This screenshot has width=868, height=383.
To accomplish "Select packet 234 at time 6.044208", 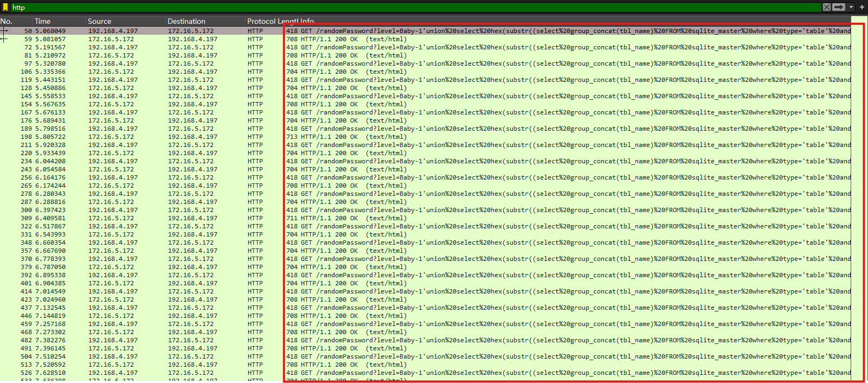I will pyautogui.click(x=426, y=161).
